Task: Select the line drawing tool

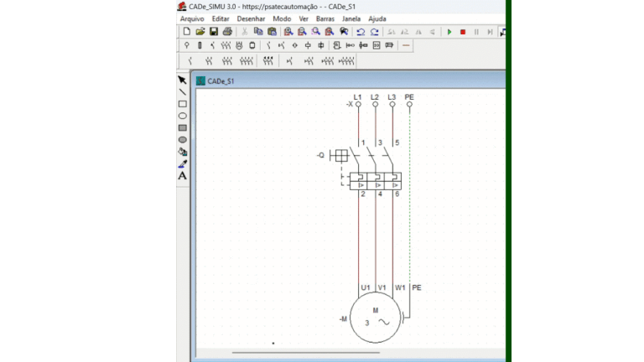Action: click(x=182, y=92)
